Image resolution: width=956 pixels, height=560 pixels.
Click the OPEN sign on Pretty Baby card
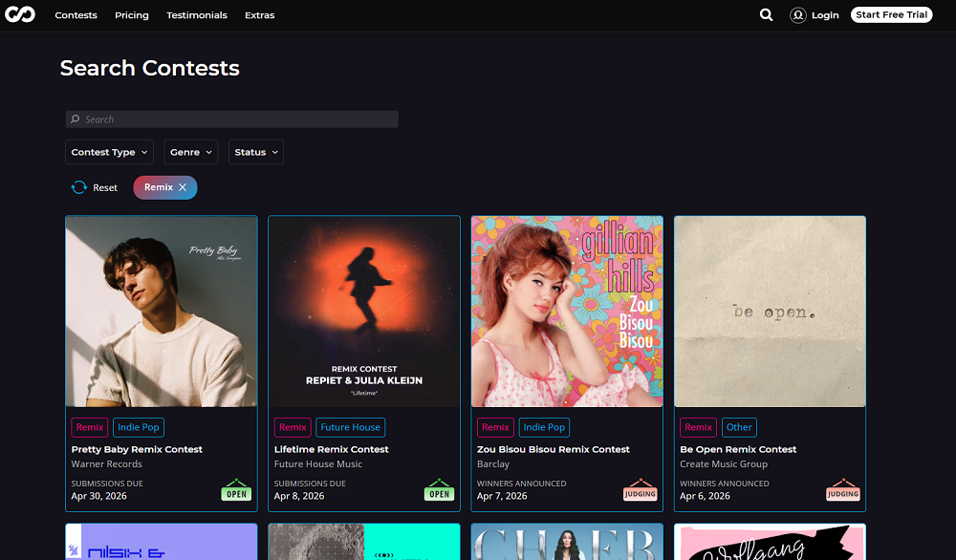pyautogui.click(x=236, y=490)
